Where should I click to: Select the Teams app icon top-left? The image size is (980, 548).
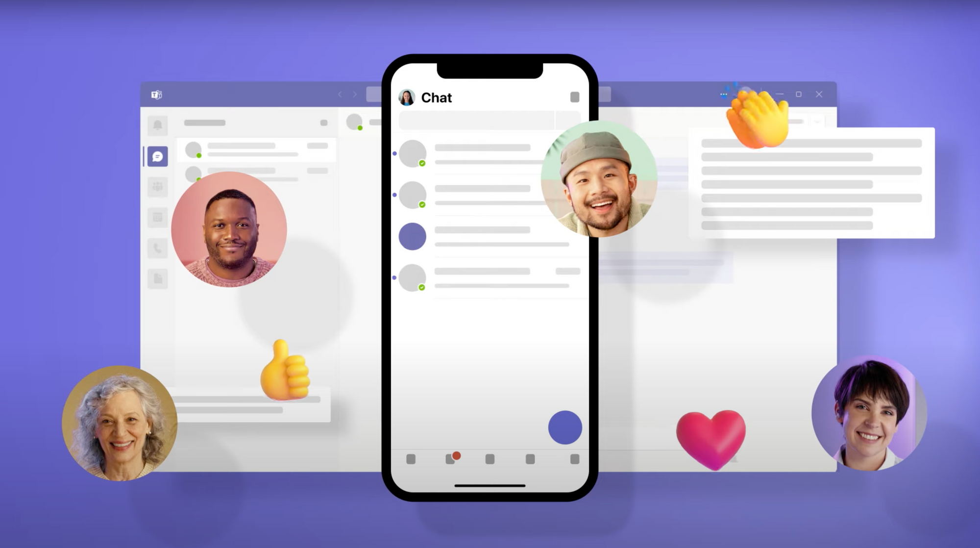click(156, 94)
